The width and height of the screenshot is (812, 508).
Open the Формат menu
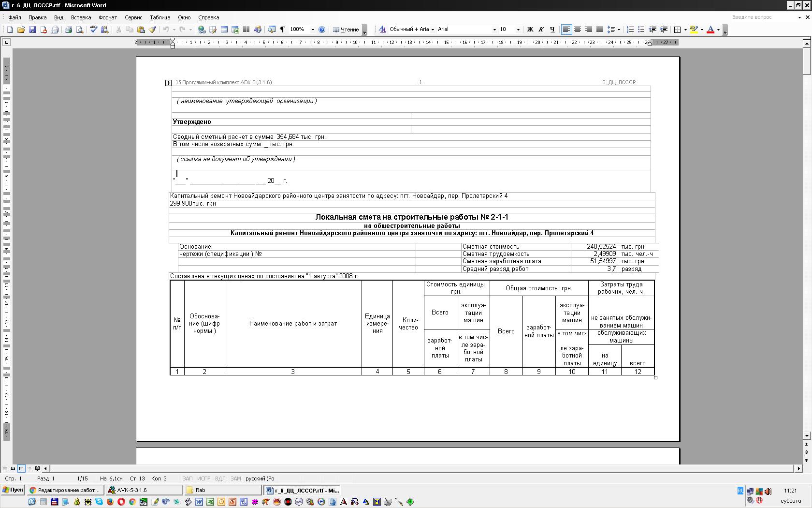pyautogui.click(x=108, y=17)
